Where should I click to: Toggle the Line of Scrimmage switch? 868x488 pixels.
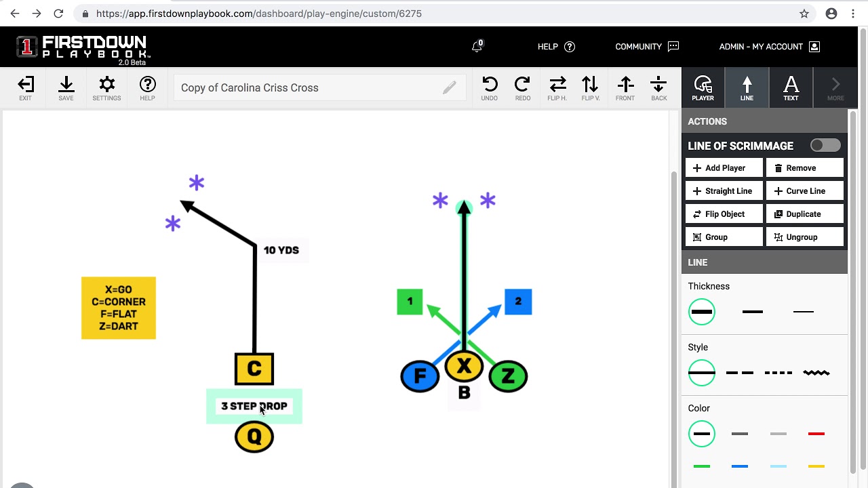coord(825,146)
